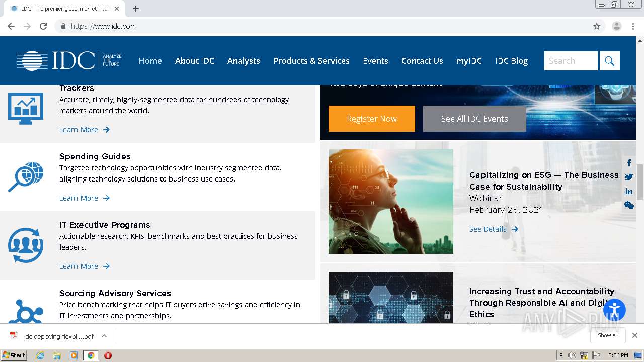Image resolution: width=644 pixels, height=362 pixels.
Task: Share page on LinkedIn
Action: point(629,191)
